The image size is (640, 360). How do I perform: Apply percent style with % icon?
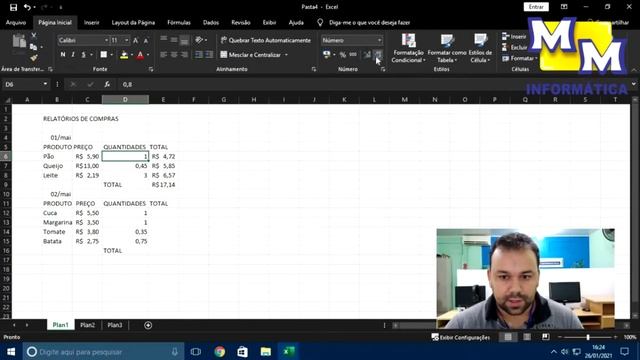click(x=343, y=55)
